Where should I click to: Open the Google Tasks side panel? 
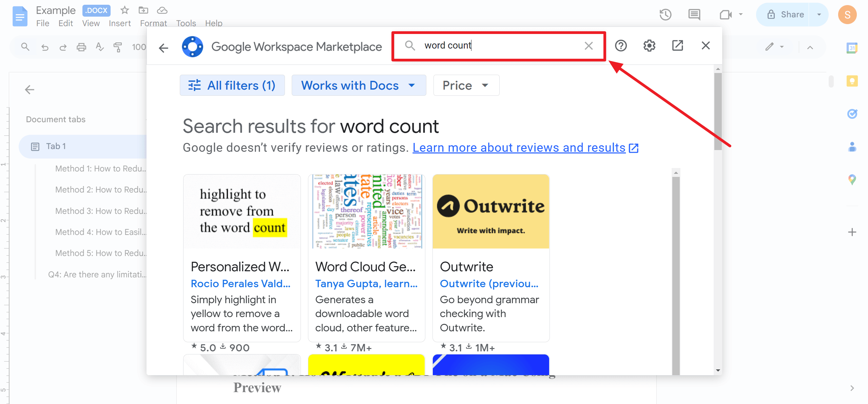click(x=852, y=113)
